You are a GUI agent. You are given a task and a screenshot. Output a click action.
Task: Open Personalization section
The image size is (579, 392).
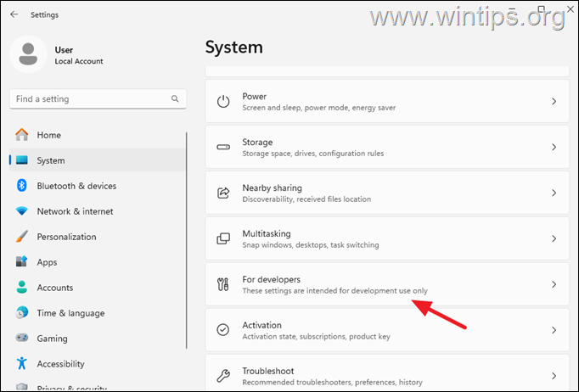(98, 237)
